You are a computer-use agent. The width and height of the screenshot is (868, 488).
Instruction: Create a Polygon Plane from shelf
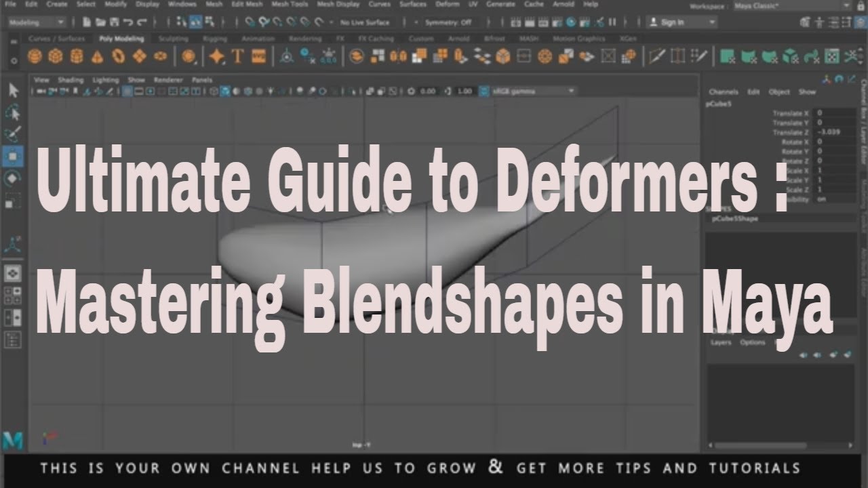(140, 57)
